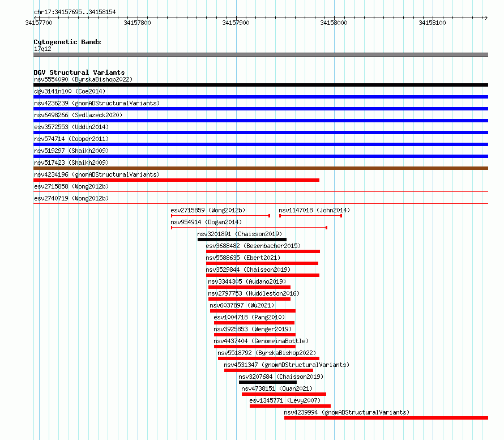Click ruler position 34157900
The height and width of the screenshot is (440, 504).
click(236, 23)
